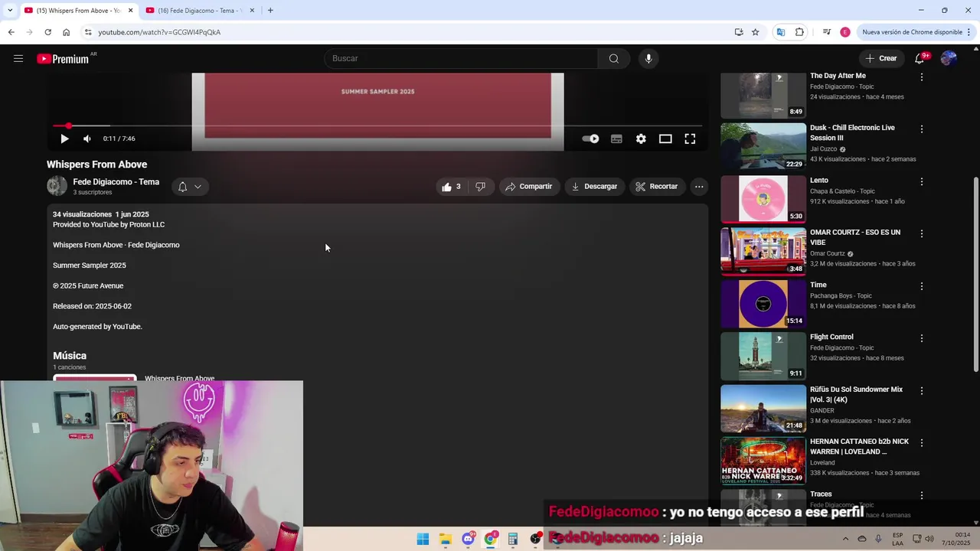Go to YouTube Premium home logo
The width and height of the screenshot is (980, 551).
[x=64, y=59]
